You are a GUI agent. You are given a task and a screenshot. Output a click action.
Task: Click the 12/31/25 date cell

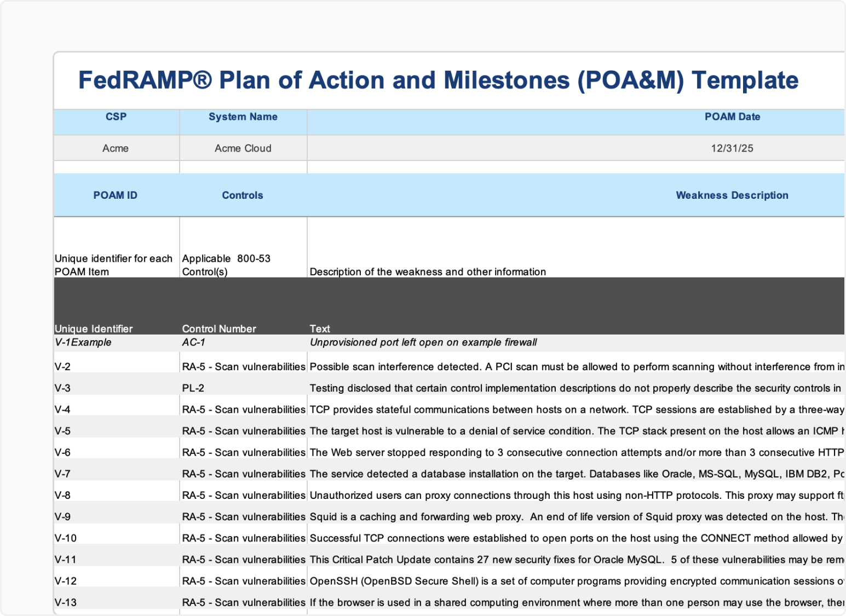576,148
